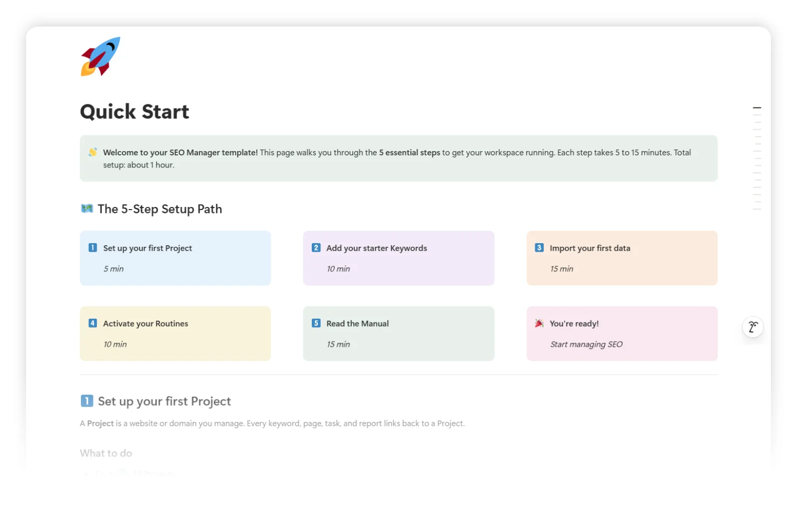
Task: Open the 'Read the Manual' card
Action: (398, 334)
